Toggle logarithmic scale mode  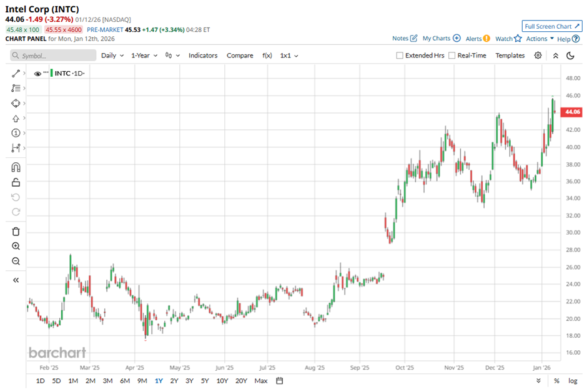(x=573, y=381)
